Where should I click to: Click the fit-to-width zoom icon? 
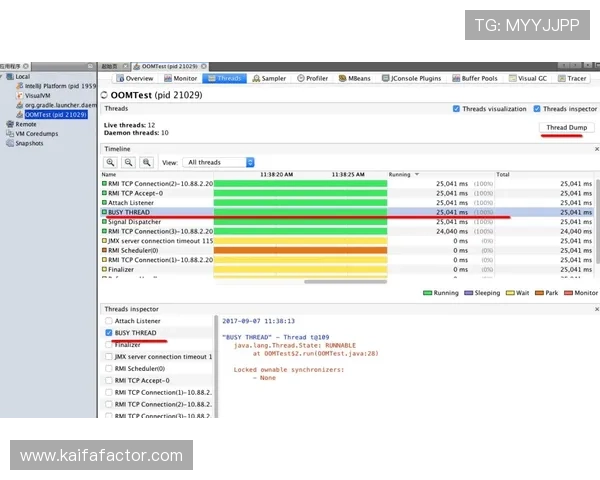click(147, 162)
